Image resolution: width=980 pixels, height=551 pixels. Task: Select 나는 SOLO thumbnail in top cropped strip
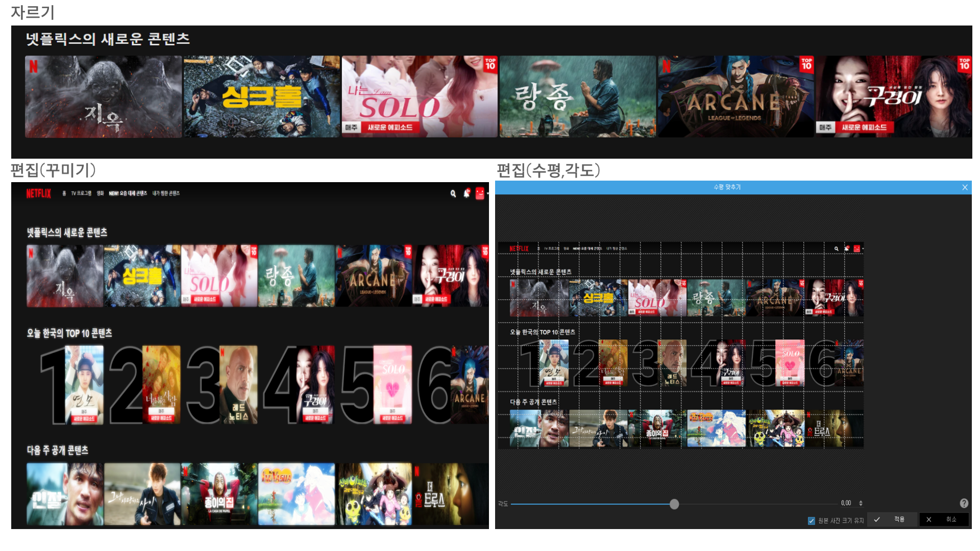coord(420,96)
